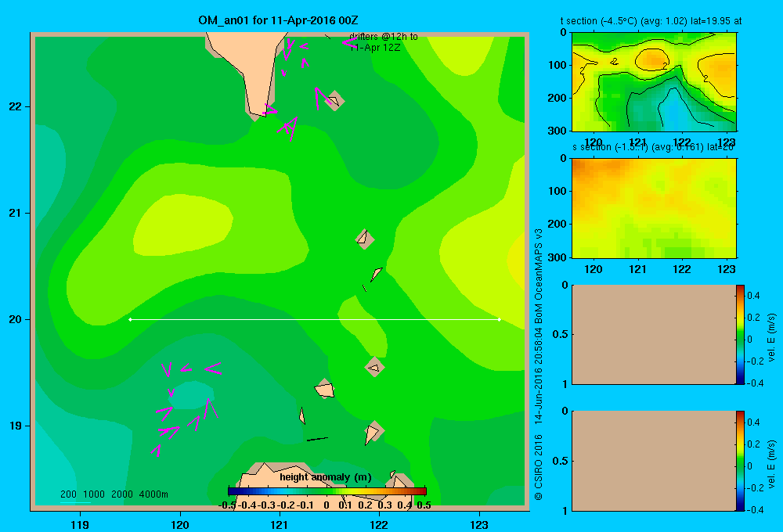Click the lower 'vel. E (m/s)' color bar
Viewport: 783px width, 532px height.
740,461
